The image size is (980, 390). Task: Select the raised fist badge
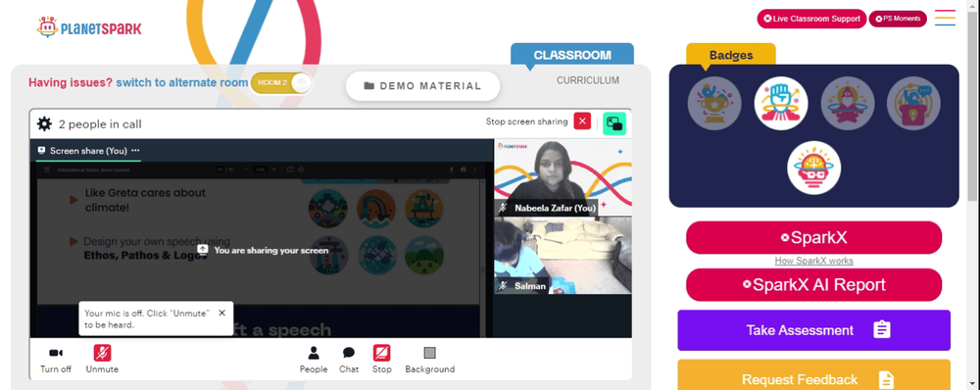coord(781,103)
